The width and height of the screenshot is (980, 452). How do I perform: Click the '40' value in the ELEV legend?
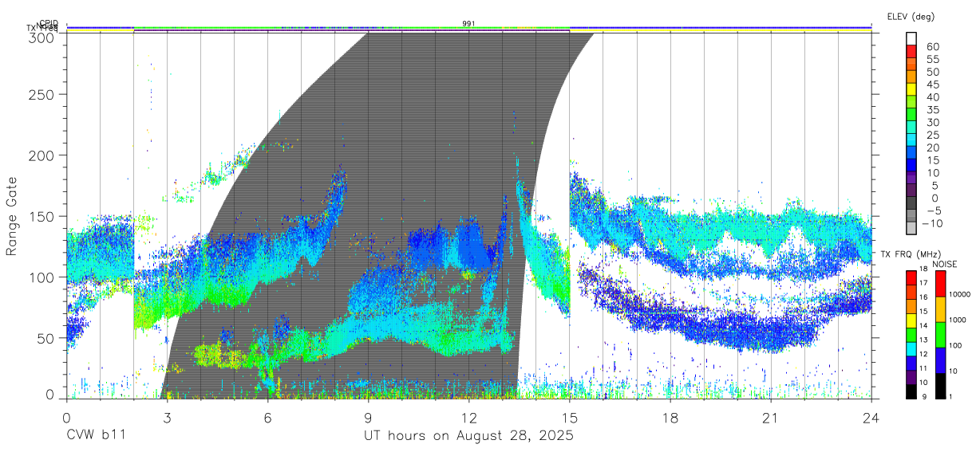pyautogui.click(x=932, y=97)
